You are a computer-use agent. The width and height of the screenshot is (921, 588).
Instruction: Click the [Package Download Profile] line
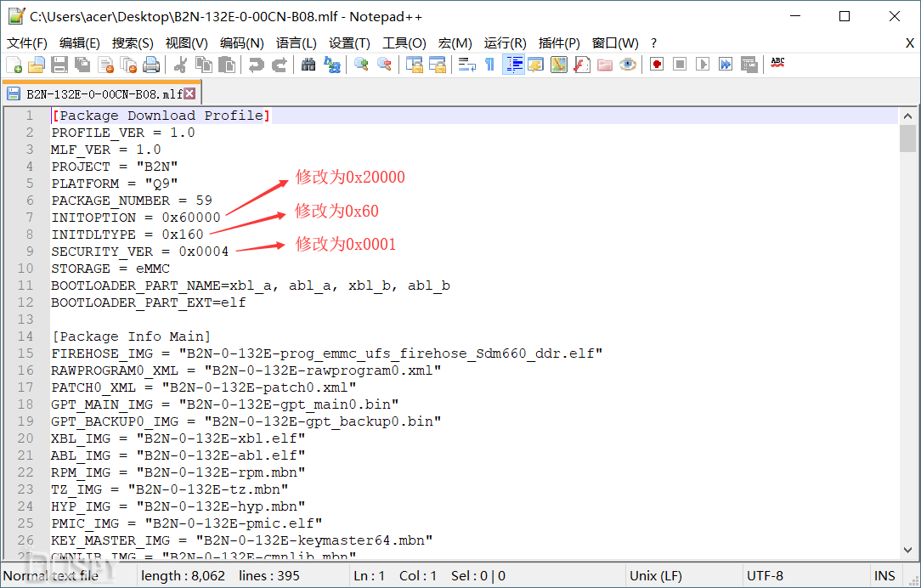pos(161,116)
